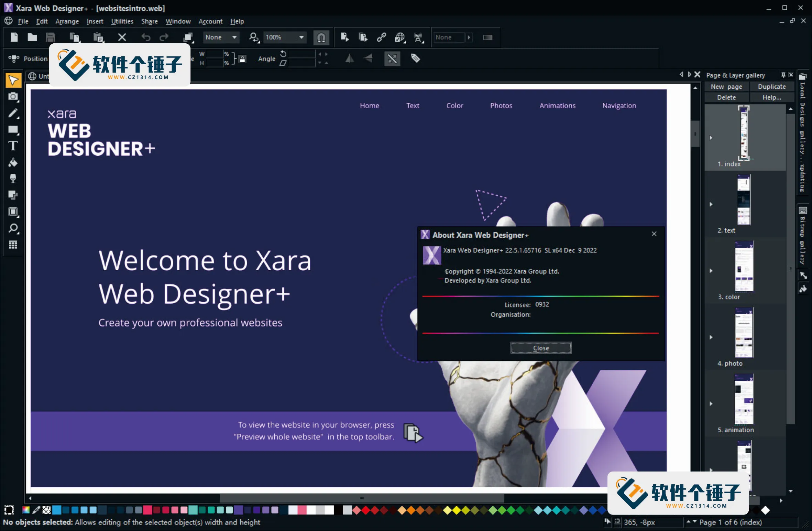Image resolution: width=812 pixels, height=531 pixels.
Task: Click the Paste clipboard icon
Action: (99, 37)
